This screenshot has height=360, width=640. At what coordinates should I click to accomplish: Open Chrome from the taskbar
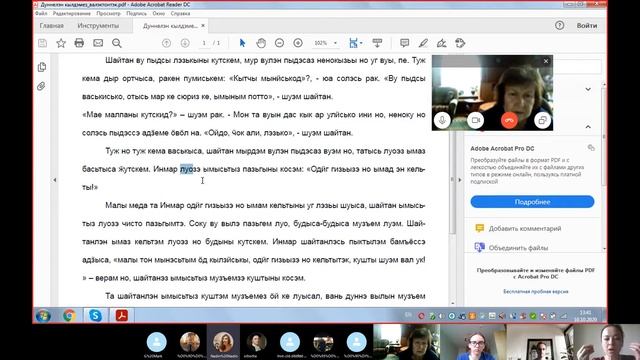(69, 316)
